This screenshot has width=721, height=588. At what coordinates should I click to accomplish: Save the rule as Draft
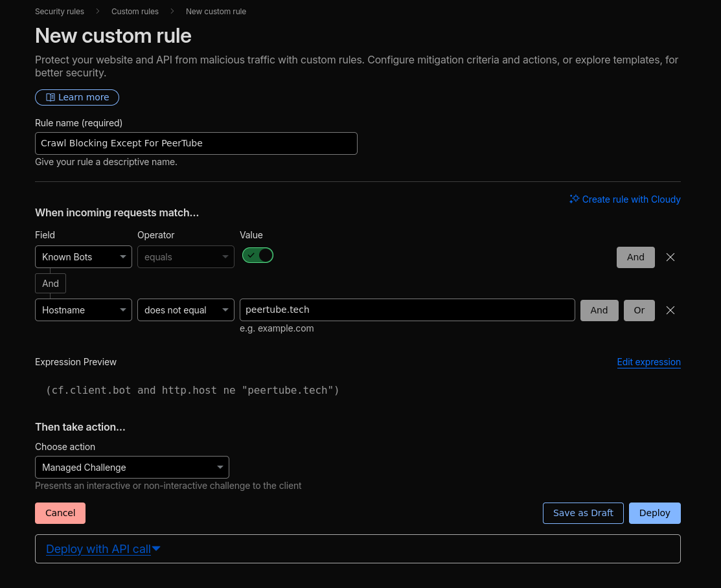tap(583, 513)
